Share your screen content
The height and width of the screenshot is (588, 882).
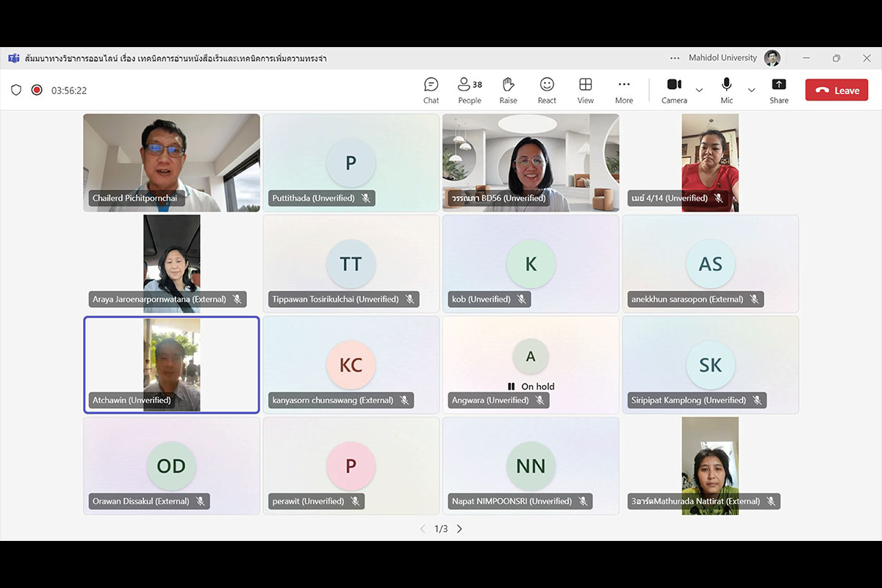778,90
